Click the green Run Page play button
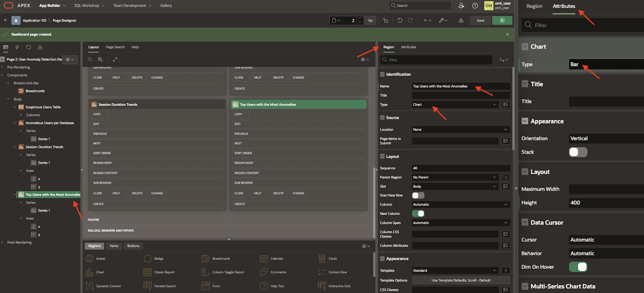 pyautogui.click(x=502, y=21)
